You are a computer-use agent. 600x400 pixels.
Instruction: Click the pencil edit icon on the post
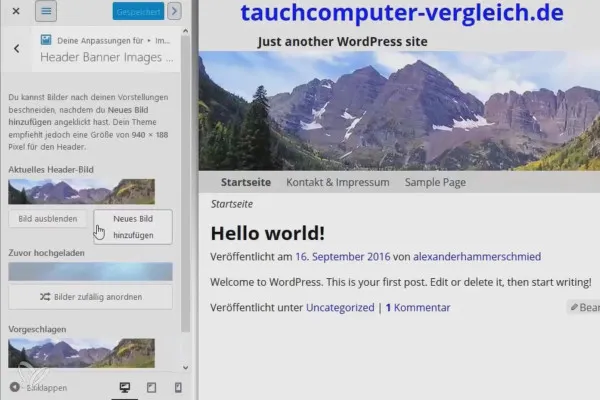tap(574, 307)
